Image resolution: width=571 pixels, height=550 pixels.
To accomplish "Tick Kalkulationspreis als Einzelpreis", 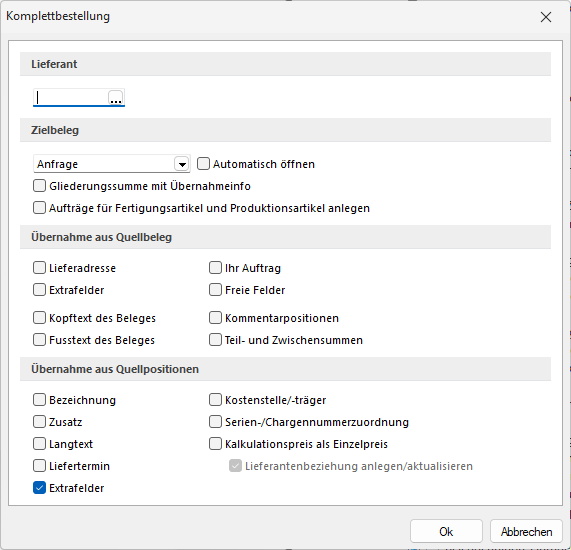I will coord(215,444).
